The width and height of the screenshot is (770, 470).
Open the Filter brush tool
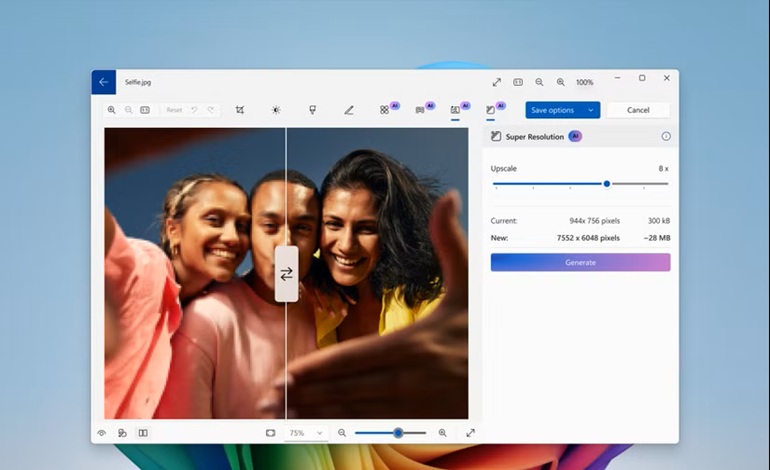312,110
